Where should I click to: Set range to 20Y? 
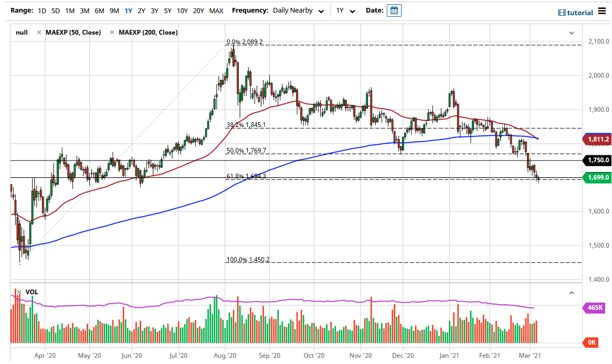(199, 11)
